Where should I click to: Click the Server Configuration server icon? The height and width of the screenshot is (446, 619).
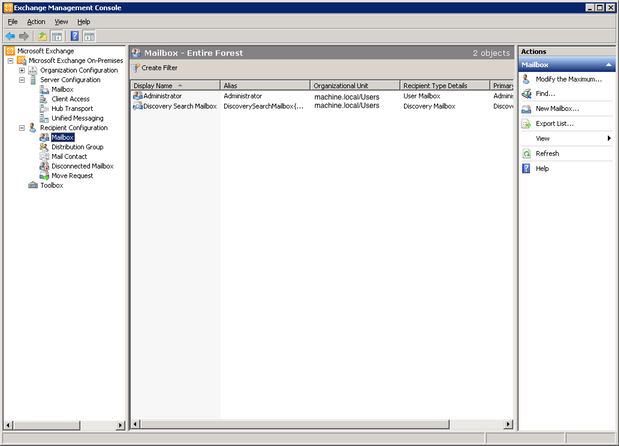pos(33,80)
